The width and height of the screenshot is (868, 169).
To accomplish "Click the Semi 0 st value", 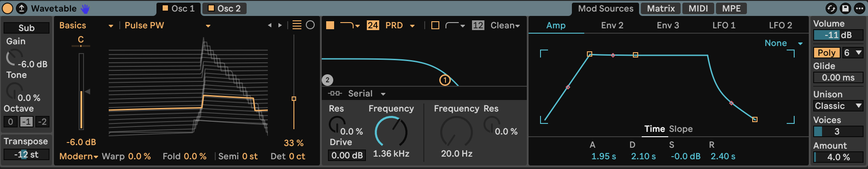I will 250,156.
